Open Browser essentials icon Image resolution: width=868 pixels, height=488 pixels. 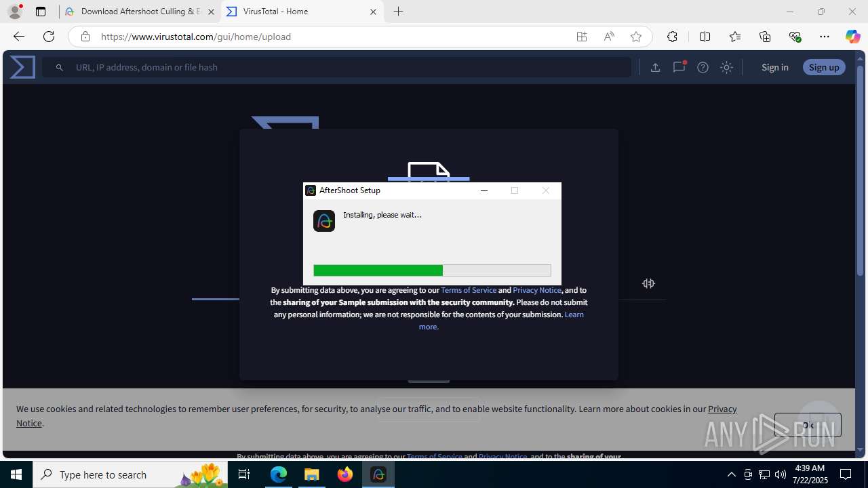point(795,37)
